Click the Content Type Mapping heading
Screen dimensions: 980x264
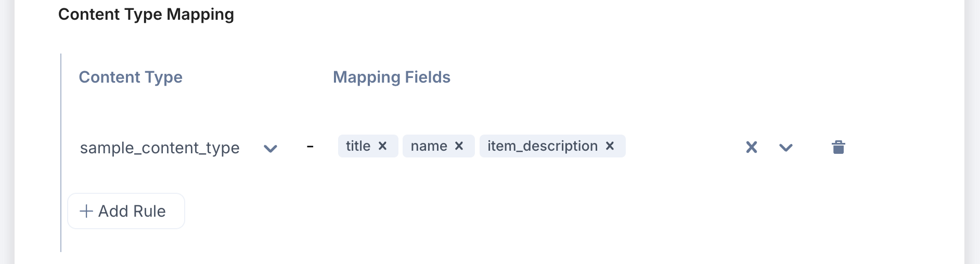146,14
